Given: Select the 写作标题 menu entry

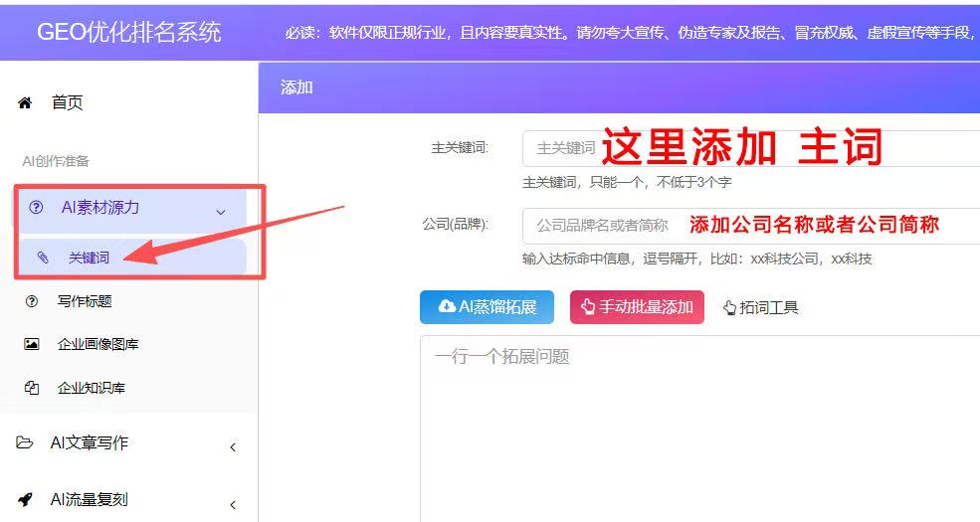Looking at the screenshot, I should pyautogui.click(x=85, y=301).
